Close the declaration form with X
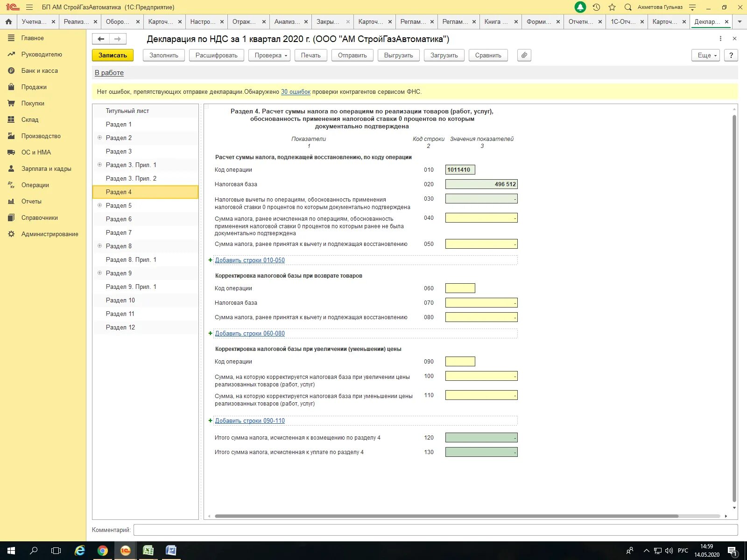The image size is (747, 560). pyautogui.click(x=734, y=39)
